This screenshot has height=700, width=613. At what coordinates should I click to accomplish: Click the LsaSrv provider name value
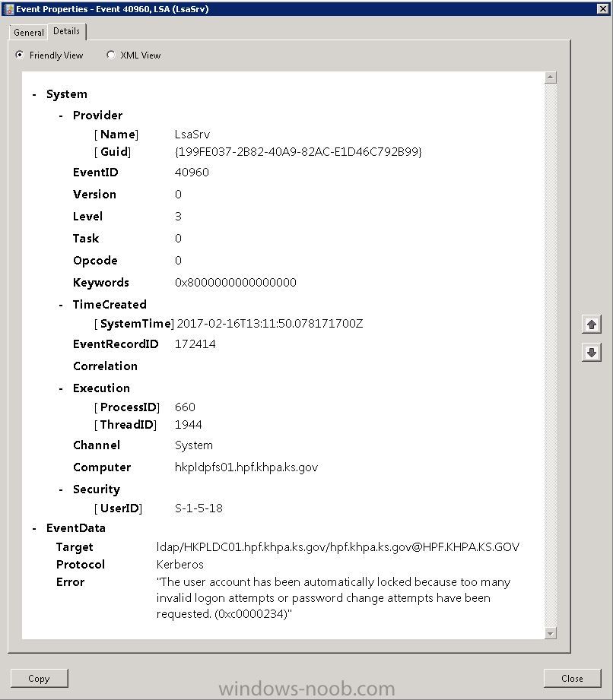click(x=192, y=135)
